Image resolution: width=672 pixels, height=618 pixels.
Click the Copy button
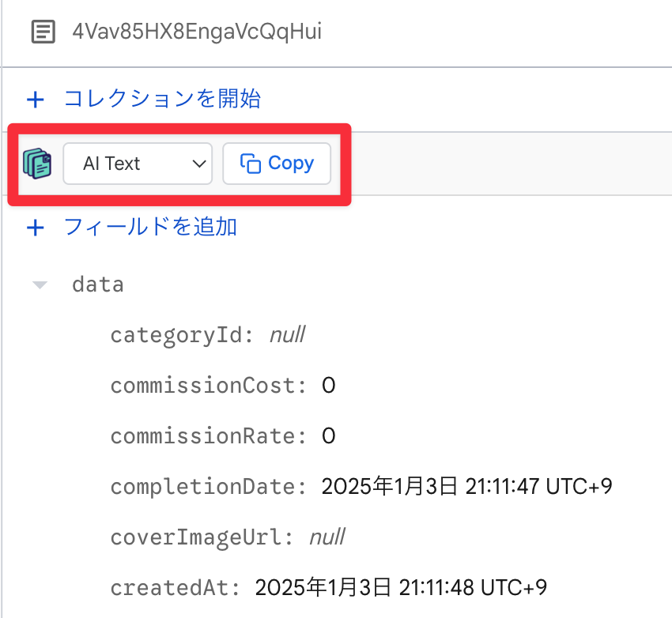pos(277,164)
